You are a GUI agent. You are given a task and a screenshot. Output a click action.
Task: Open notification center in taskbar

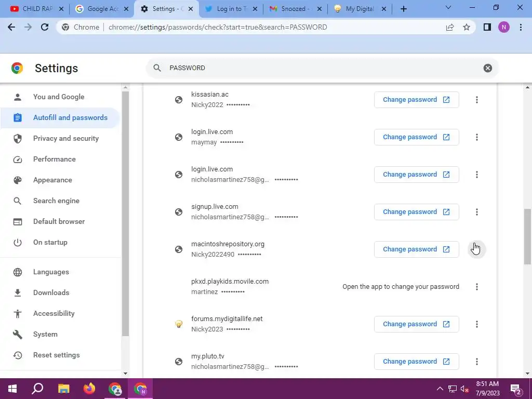coord(516,389)
